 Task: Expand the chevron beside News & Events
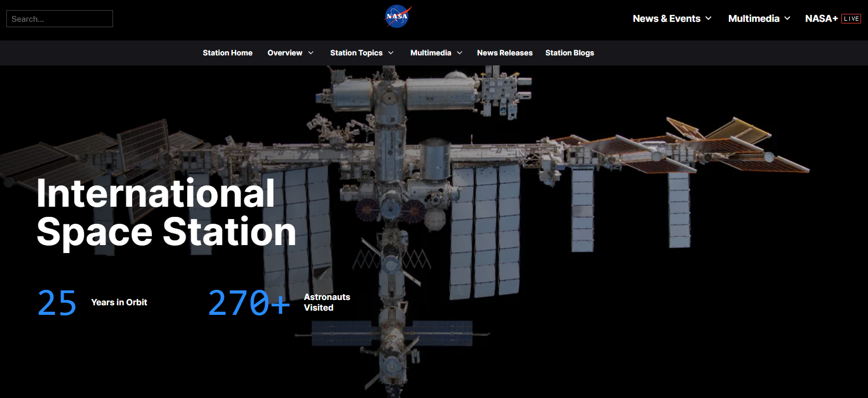[x=709, y=18]
